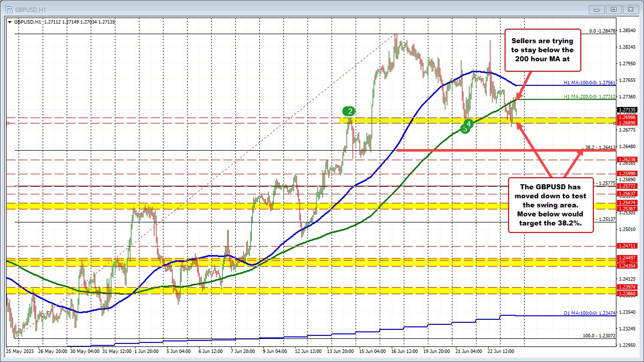This screenshot has width=644, height=362.
Task: Select the green circle marker labeled 4
Action: coord(468,123)
